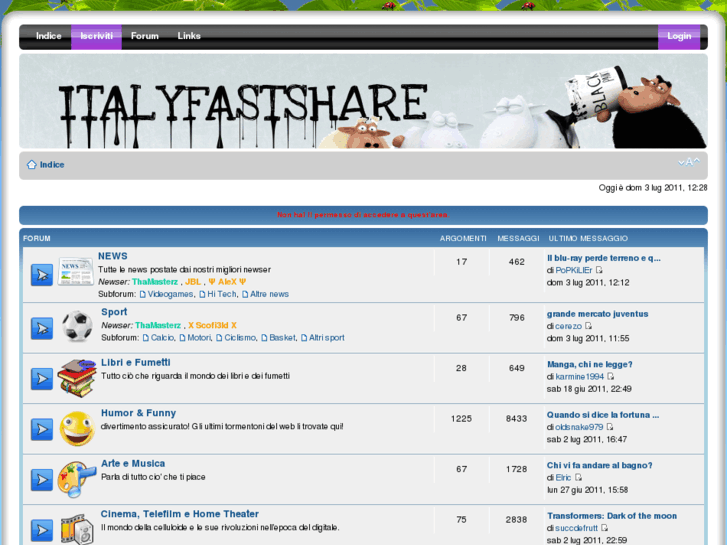Screen dimensions: 727x545
Task: Open the Sport forum
Action: tap(114, 312)
